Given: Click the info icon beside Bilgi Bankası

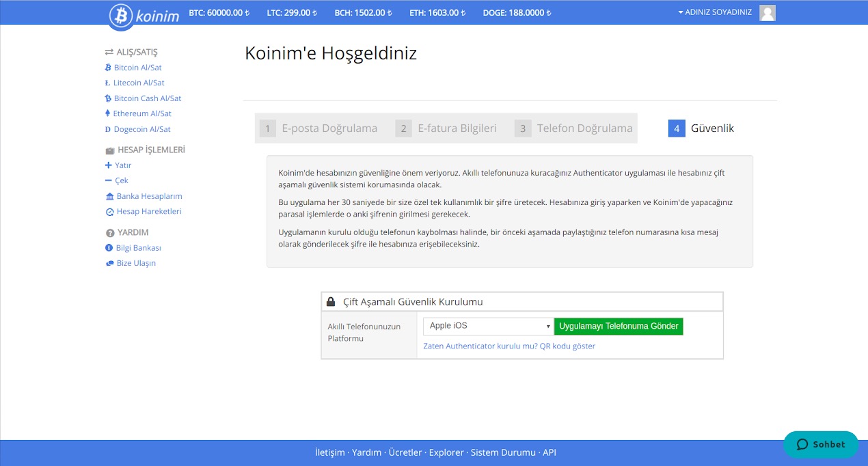Looking at the screenshot, I should click(x=109, y=248).
